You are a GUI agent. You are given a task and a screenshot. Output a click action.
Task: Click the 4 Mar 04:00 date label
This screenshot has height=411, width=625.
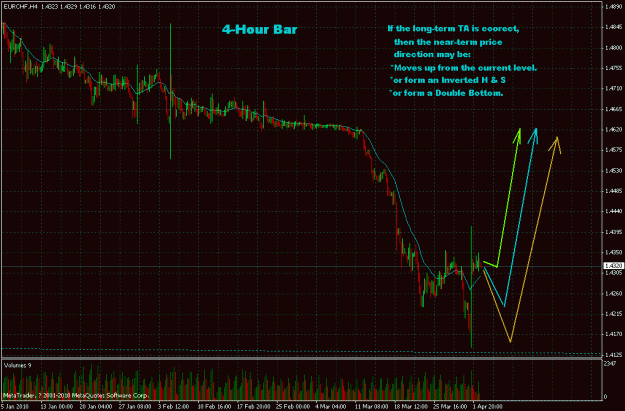coord(331,407)
